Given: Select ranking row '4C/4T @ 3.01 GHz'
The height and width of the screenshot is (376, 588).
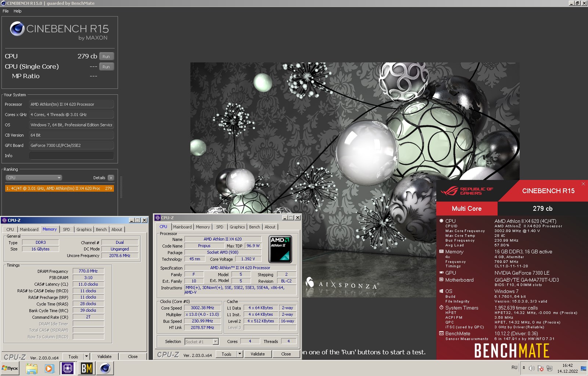Looking at the screenshot, I should tap(59, 188).
